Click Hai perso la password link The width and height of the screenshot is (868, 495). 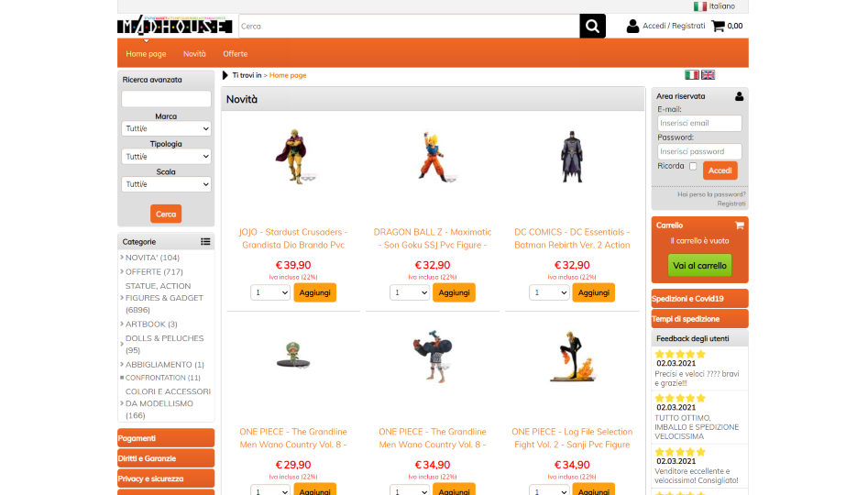(x=711, y=194)
